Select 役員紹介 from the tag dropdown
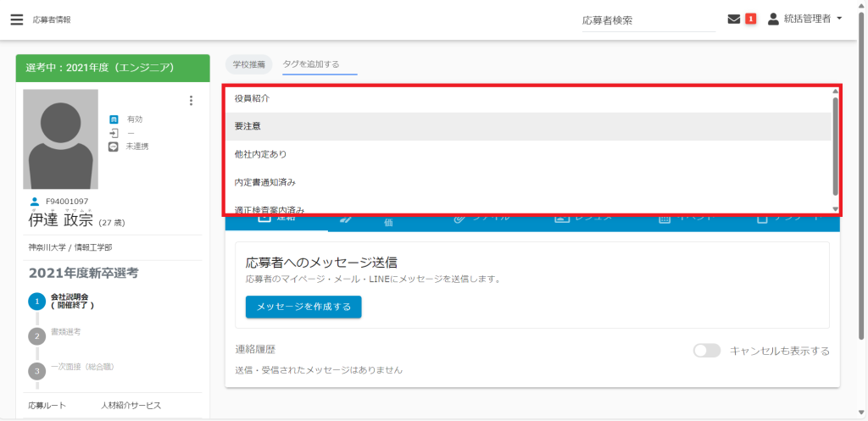This screenshot has height=421, width=868. (253, 99)
